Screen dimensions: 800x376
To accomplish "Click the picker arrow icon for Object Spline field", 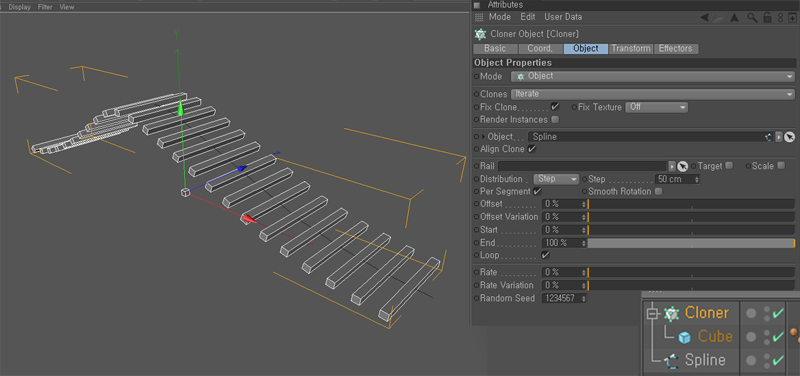I will pos(789,137).
